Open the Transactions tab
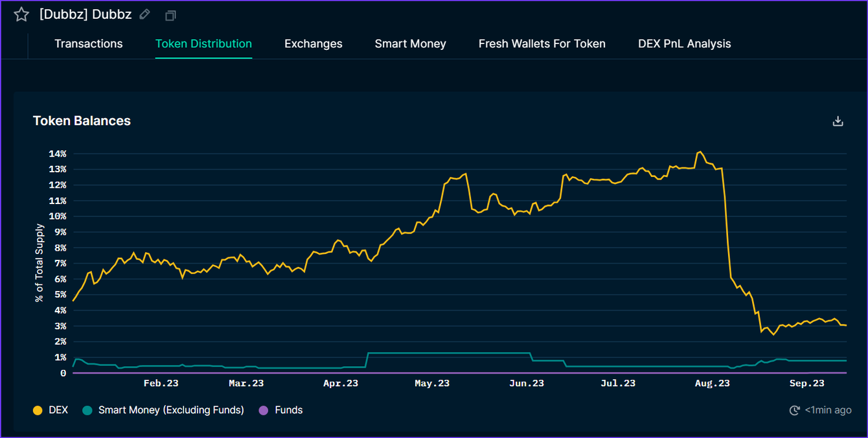The height and width of the screenshot is (438, 868). click(x=89, y=43)
